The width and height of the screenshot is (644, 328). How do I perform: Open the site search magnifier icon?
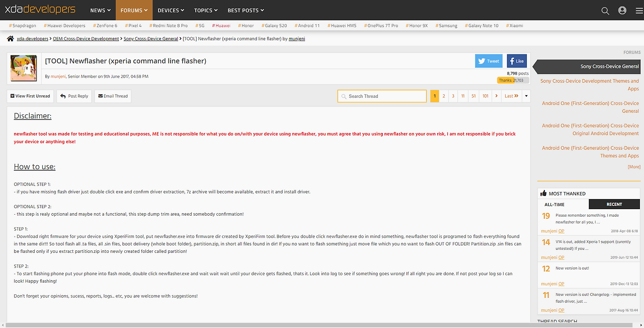(605, 10)
